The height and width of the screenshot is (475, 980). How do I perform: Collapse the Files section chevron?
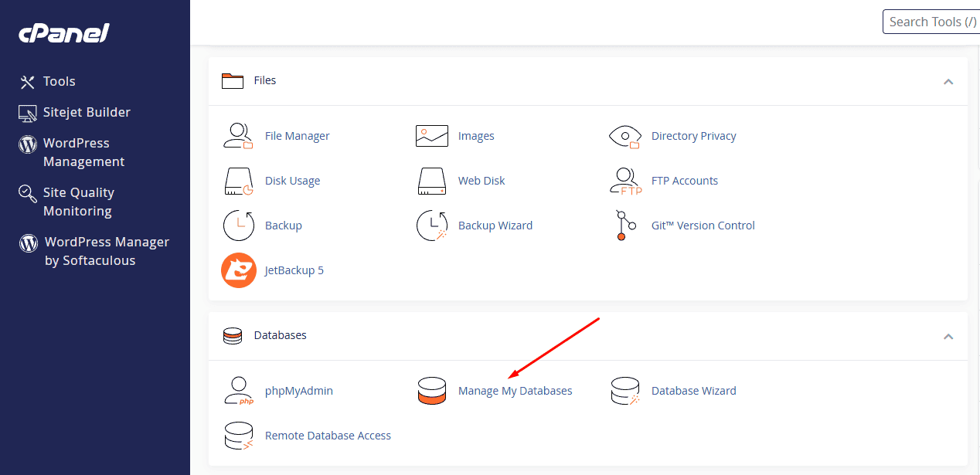coord(948,81)
